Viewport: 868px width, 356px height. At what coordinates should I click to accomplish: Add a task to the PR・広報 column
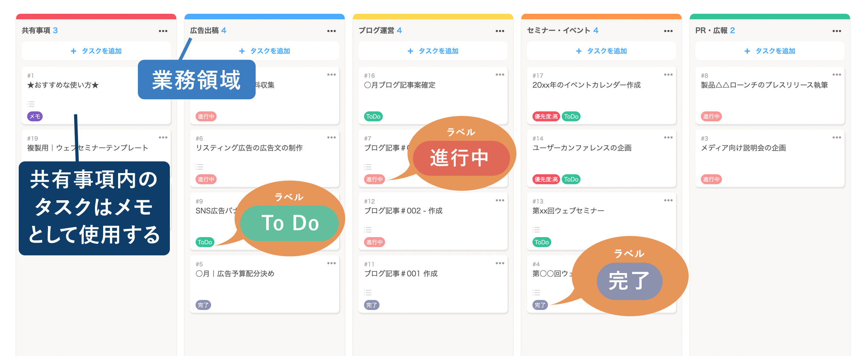pos(770,51)
